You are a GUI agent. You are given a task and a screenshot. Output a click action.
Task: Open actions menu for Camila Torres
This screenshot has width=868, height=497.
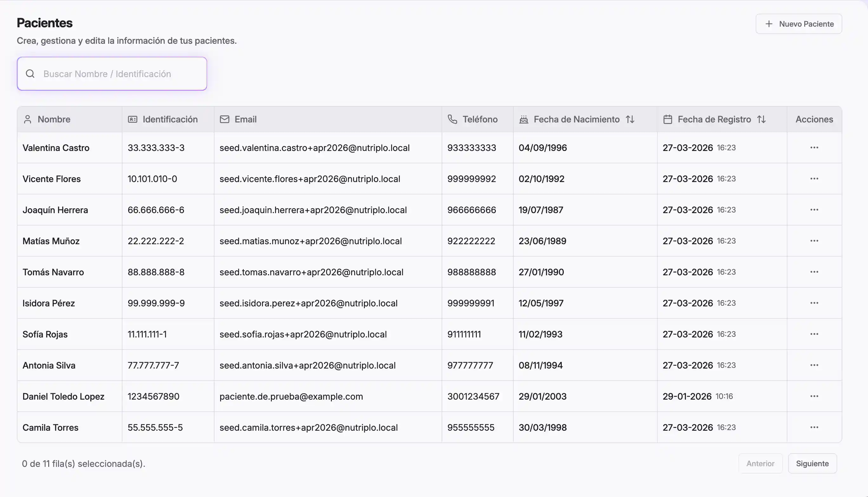[814, 427]
